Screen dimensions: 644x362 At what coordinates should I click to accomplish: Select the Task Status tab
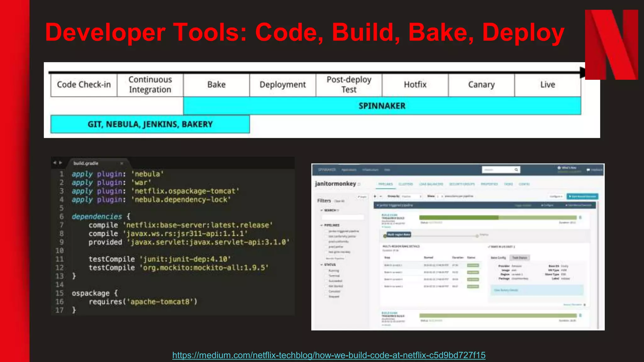tap(519, 258)
